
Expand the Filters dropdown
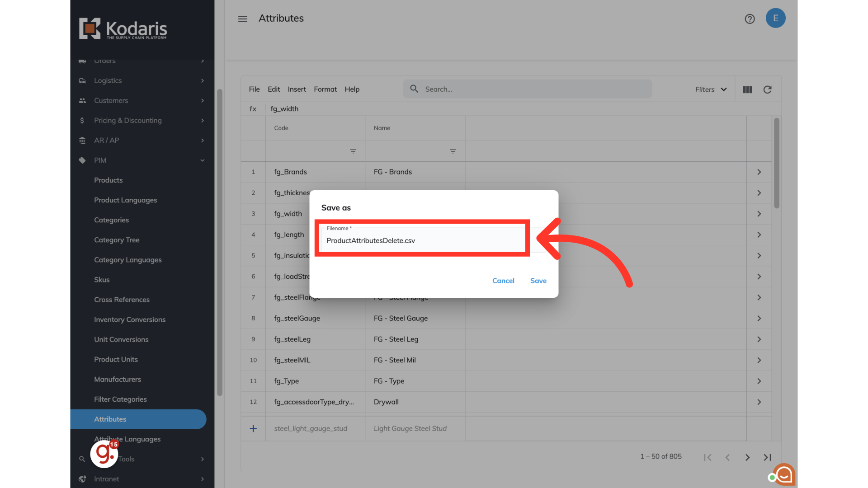(x=711, y=89)
